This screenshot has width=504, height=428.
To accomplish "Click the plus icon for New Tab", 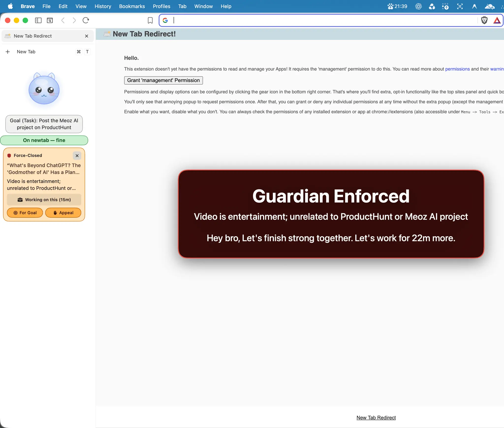I will [8, 52].
